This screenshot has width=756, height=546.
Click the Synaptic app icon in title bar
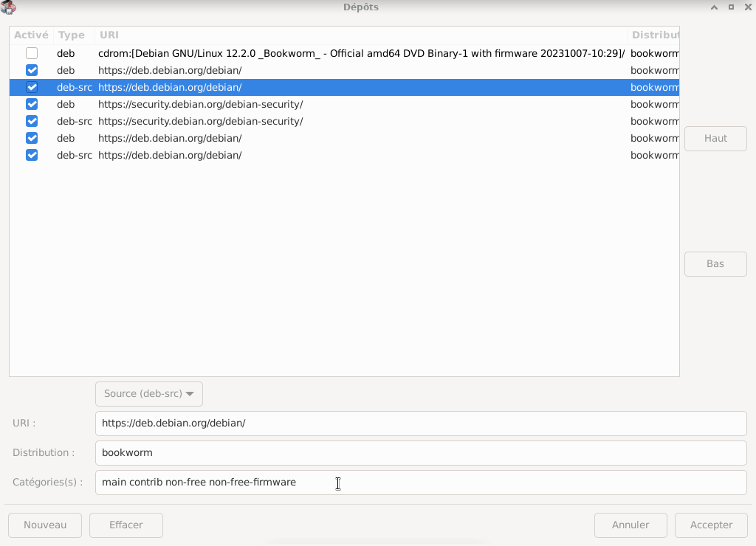pyautogui.click(x=7, y=7)
